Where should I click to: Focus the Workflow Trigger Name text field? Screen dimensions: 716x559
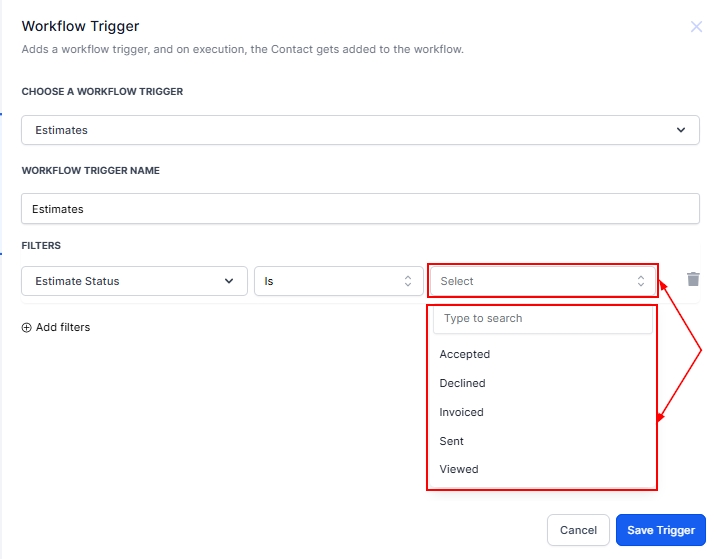360,209
